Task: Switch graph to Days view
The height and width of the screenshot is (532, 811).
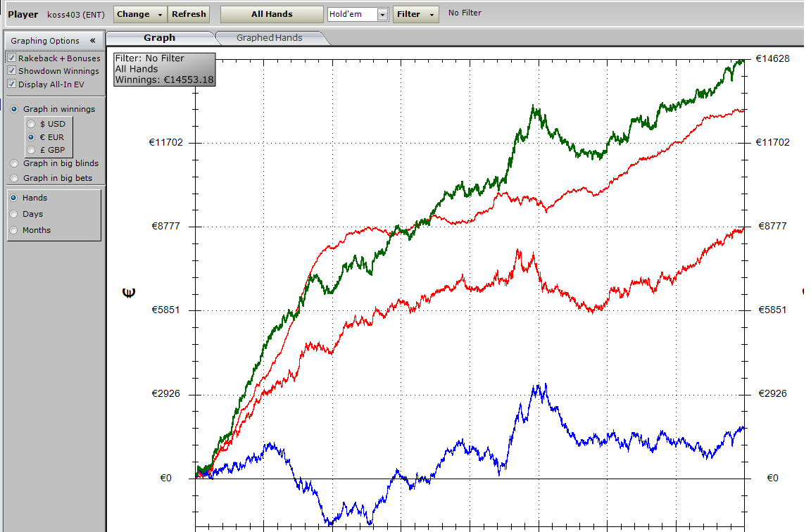Action: click(14, 214)
